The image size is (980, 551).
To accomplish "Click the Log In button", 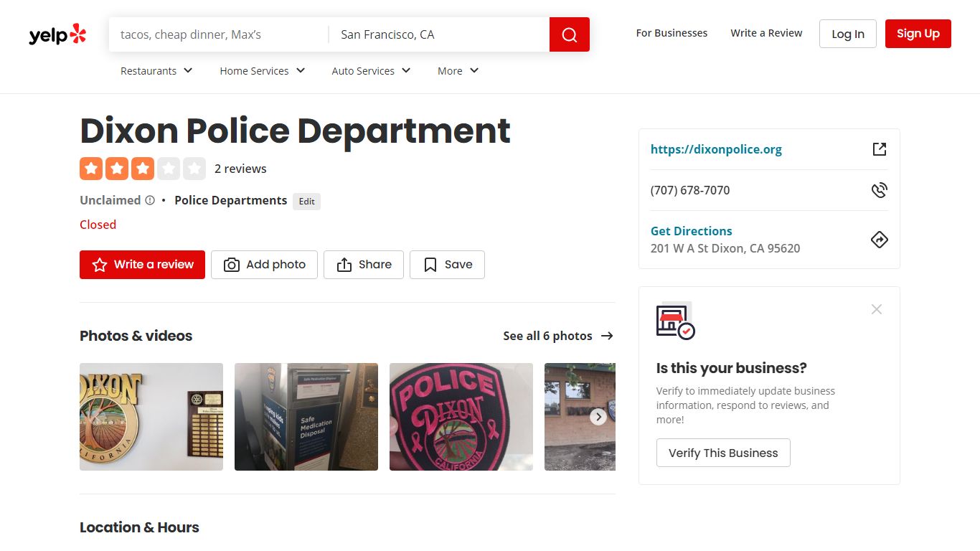I will click(848, 34).
